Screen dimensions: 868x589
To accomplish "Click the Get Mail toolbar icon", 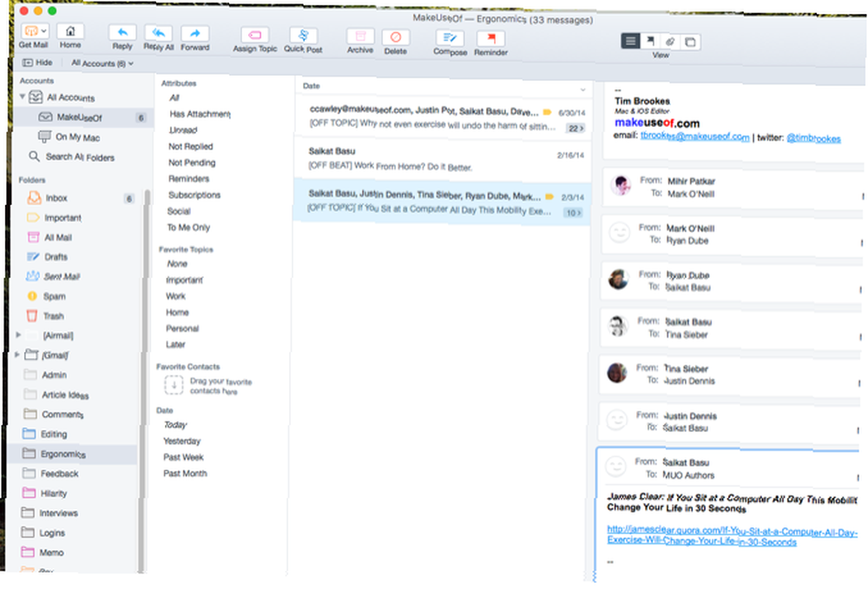I will pyautogui.click(x=30, y=31).
